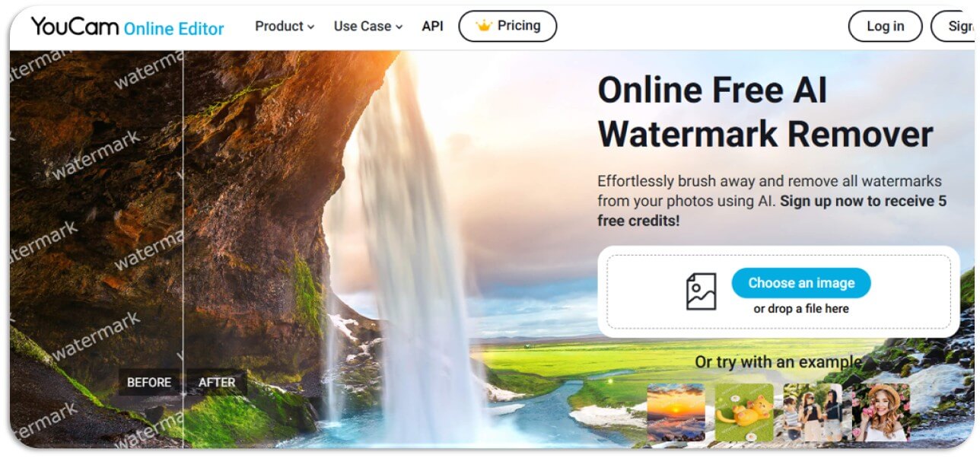Open the API menu item
The height and width of the screenshot is (458, 980).
pyautogui.click(x=432, y=26)
